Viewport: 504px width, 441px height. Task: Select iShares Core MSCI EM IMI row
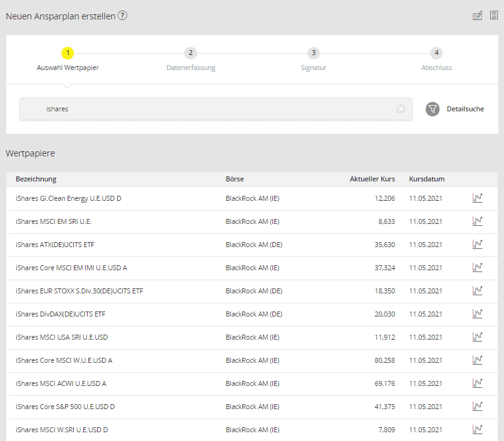[x=71, y=268]
